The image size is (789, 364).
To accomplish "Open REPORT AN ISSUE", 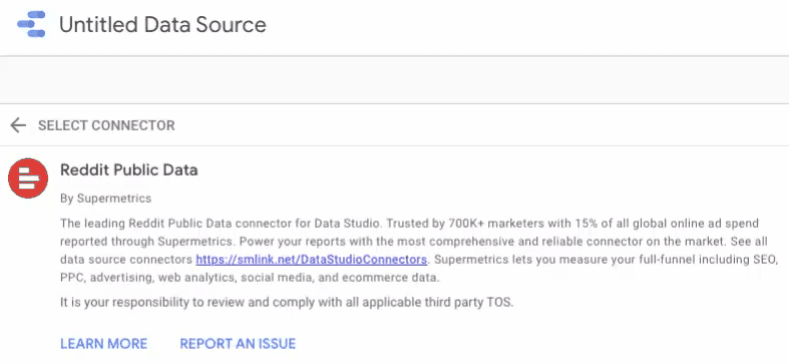I will (238, 344).
